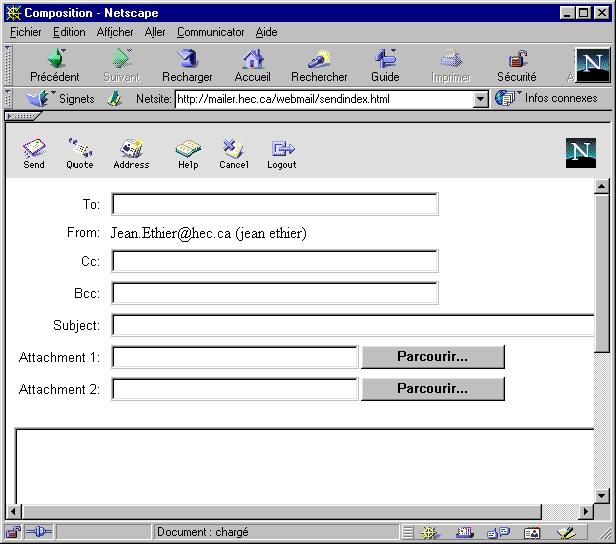Image resolution: width=616 pixels, height=544 pixels.
Task: Open the Address book icon
Action: (x=131, y=154)
